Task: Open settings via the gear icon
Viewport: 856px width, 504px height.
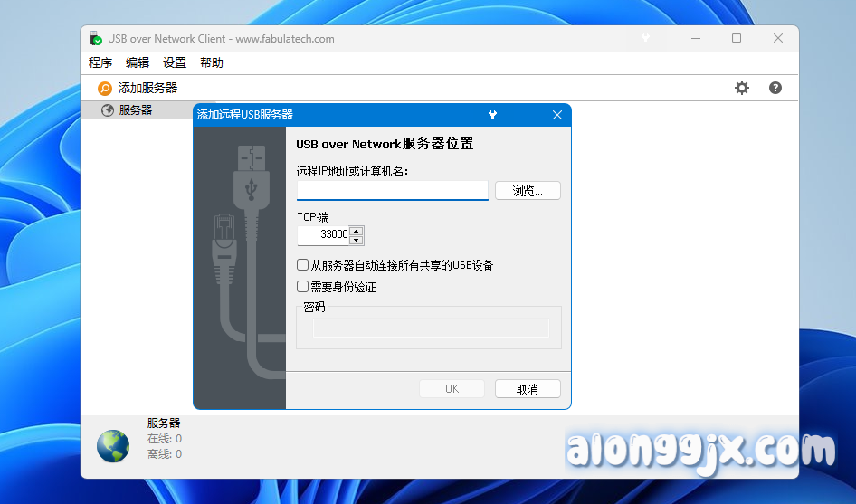Action: click(742, 88)
